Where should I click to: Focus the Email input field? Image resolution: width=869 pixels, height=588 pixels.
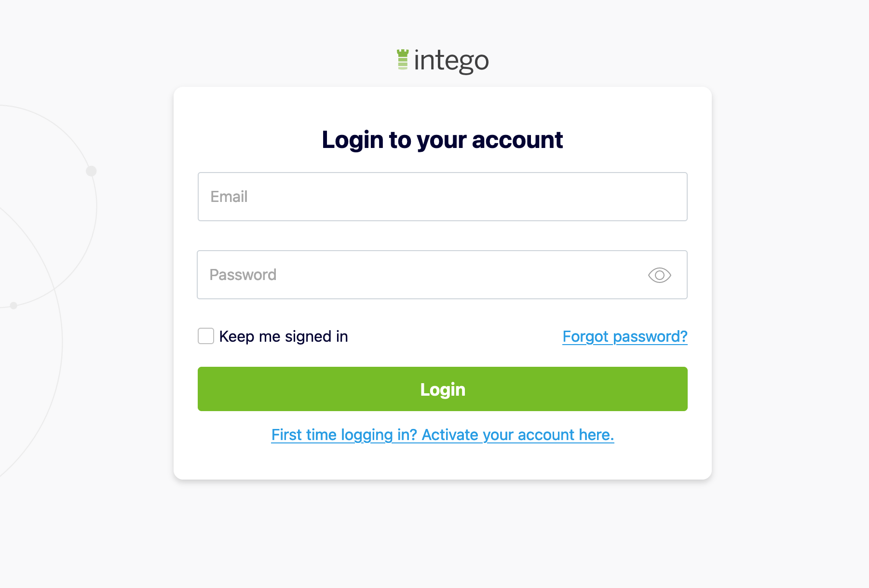tap(442, 197)
